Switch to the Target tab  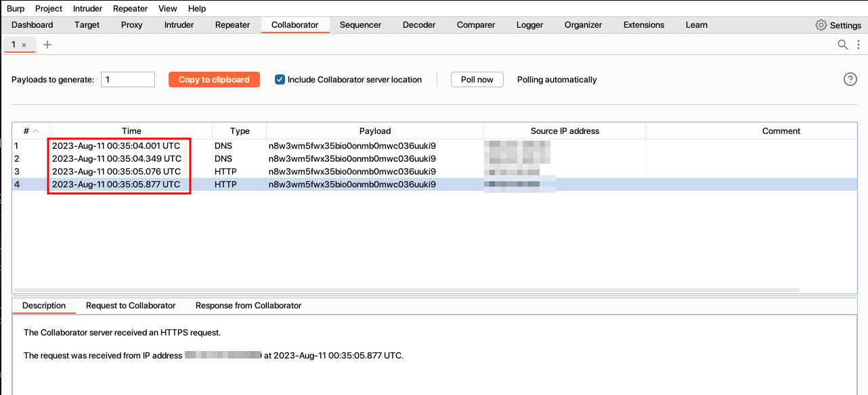(x=87, y=25)
